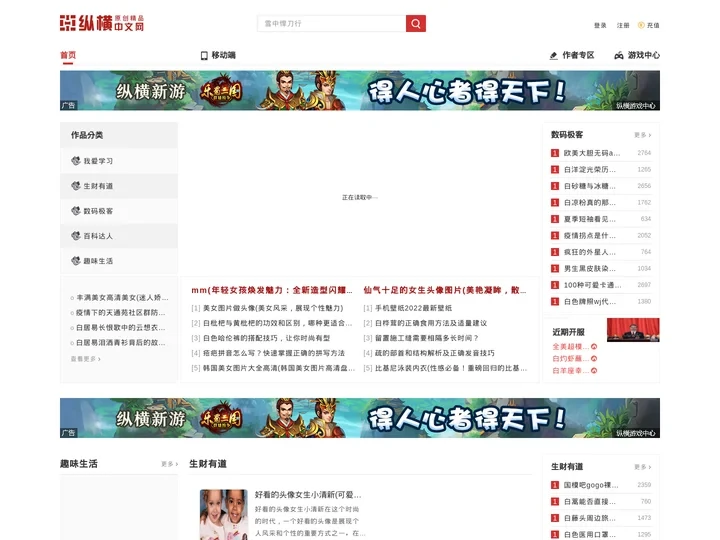The height and width of the screenshot is (540, 720).
Task: Click rank badge beside 100种可爱卡通…
Action: tap(555, 285)
